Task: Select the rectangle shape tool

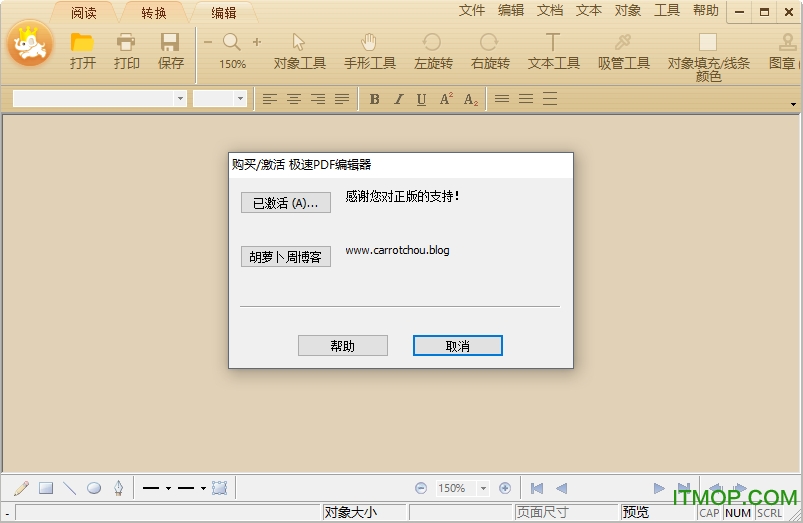Action: (x=46, y=488)
